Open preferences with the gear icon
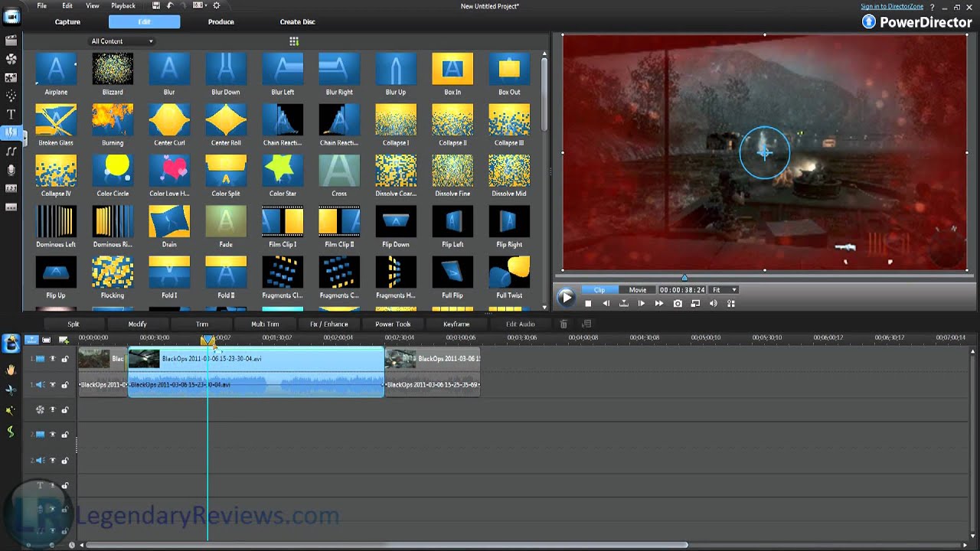This screenshot has width=980, height=551. [216, 5]
